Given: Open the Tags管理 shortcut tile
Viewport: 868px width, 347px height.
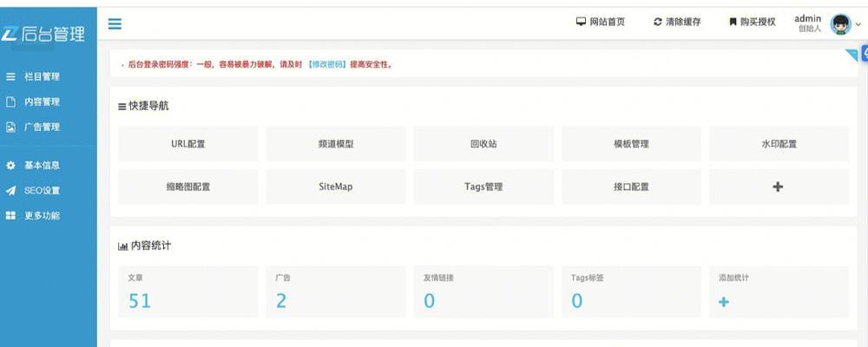Looking at the screenshot, I should coord(483,187).
